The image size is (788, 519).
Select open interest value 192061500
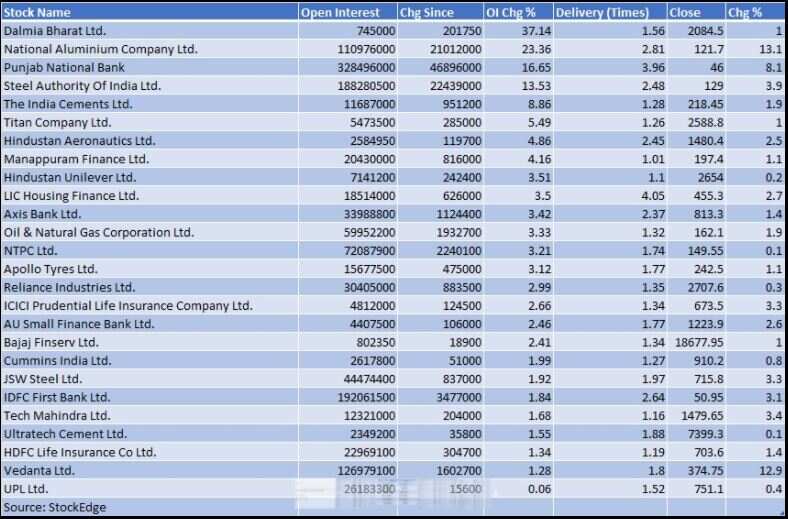(366, 397)
